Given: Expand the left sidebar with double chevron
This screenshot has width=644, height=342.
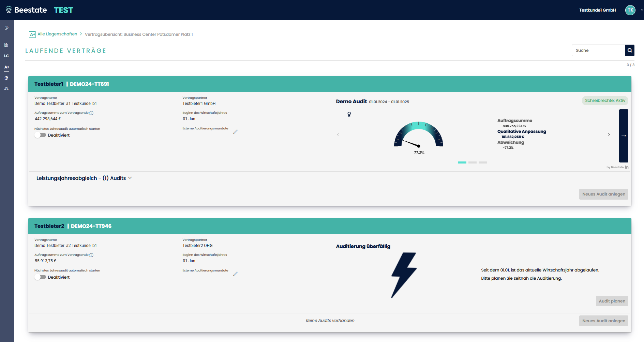Looking at the screenshot, I should [7, 28].
